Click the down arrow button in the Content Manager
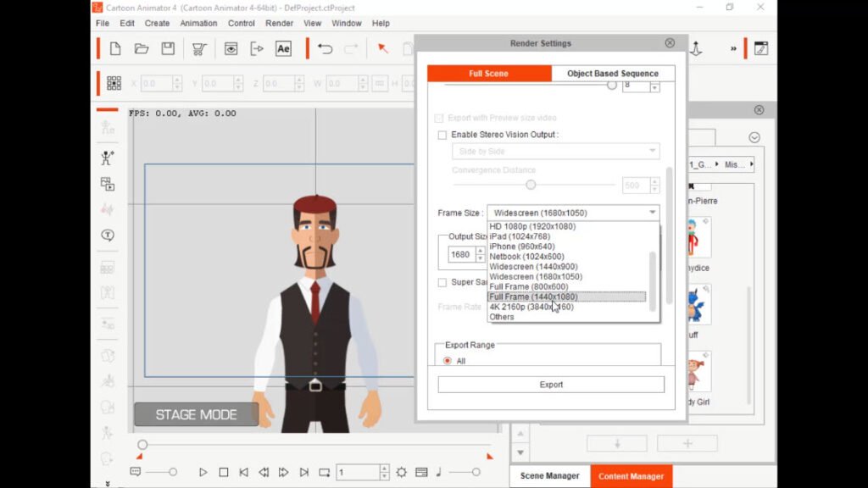 click(x=617, y=443)
